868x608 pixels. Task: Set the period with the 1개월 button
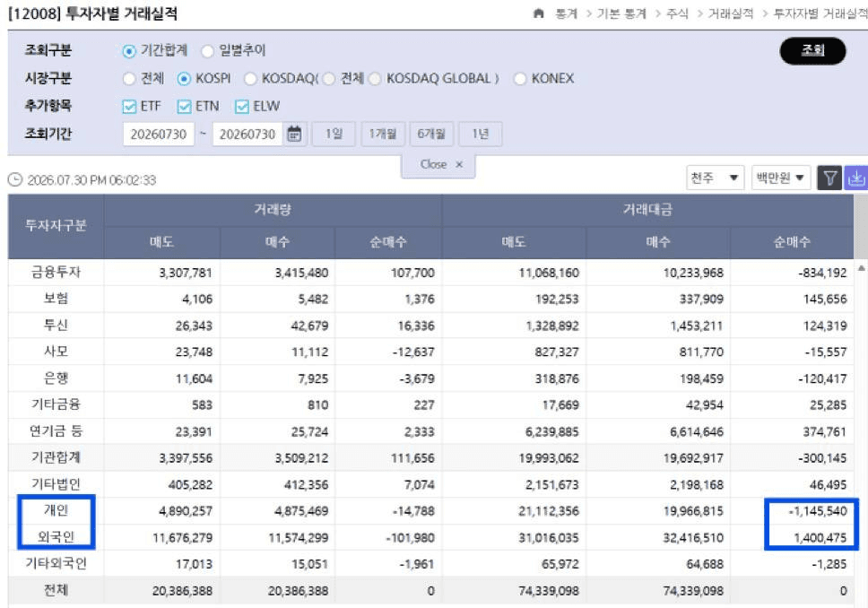pyautogui.click(x=383, y=134)
